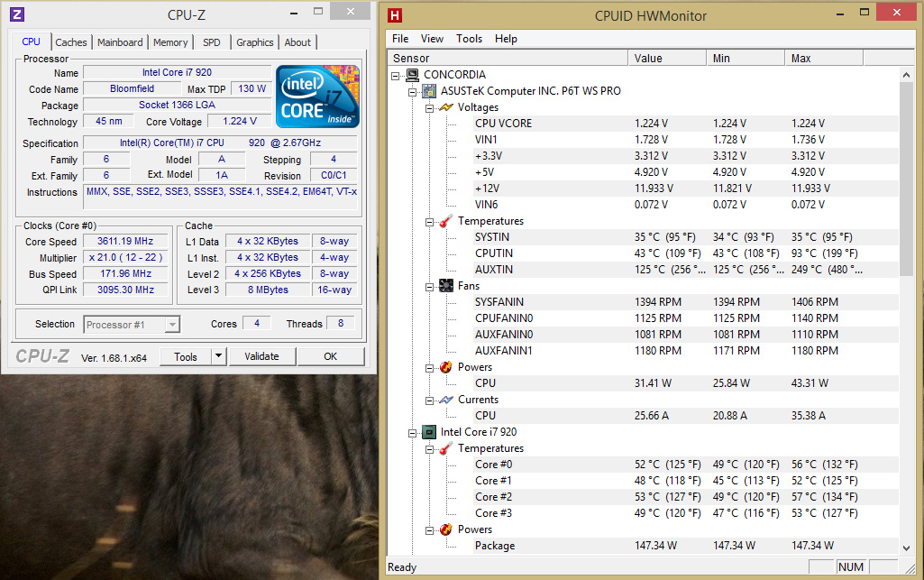The height and width of the screenshot is (580, 924).
Task: Select the CPUTIN temperature row
Action: point(686,253)
